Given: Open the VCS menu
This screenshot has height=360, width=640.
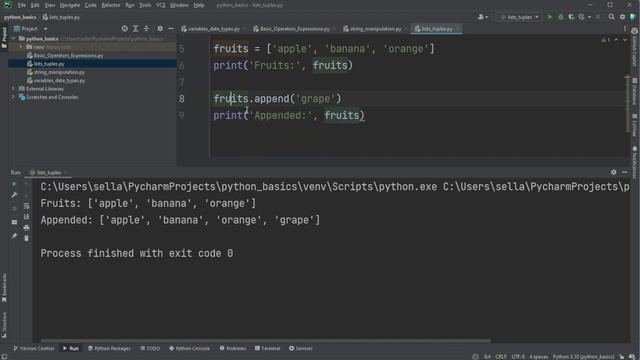Looking at the screenshot, I should 160,5.
